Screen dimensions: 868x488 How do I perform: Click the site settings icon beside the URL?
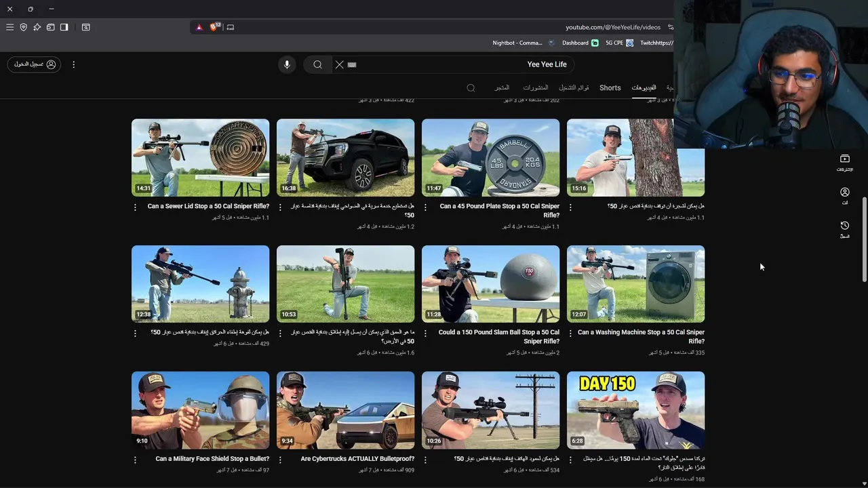click(x=670, y=27)
